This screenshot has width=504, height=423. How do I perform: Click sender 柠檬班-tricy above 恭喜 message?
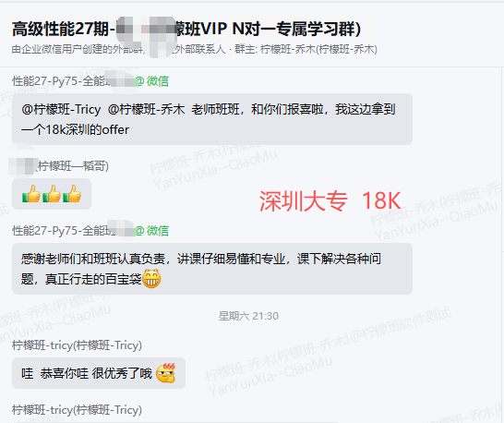coord(77,345)
